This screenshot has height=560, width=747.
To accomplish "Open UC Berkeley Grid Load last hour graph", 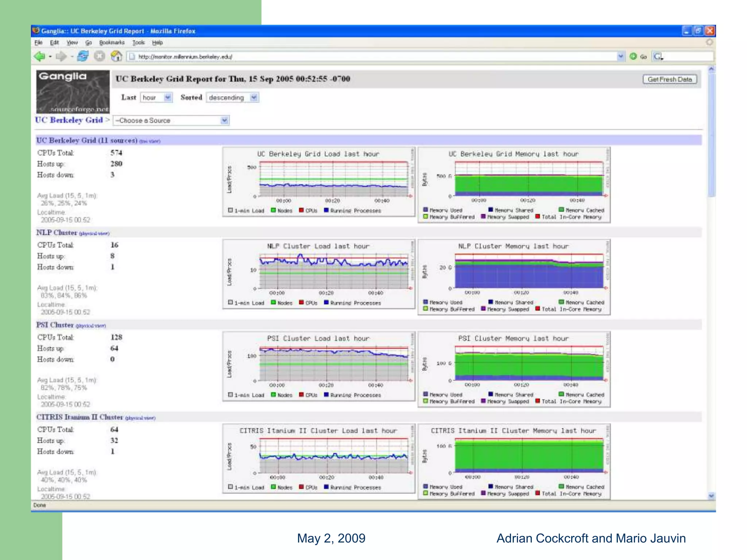I will click(319, 182).
